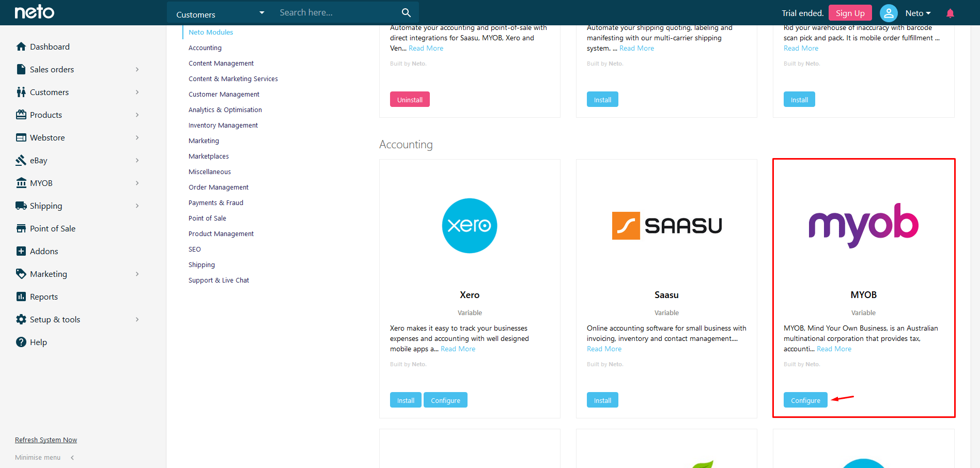Click the Reports chart icon
This screenshot has height=468, width=980.
[x=21, y=297]
